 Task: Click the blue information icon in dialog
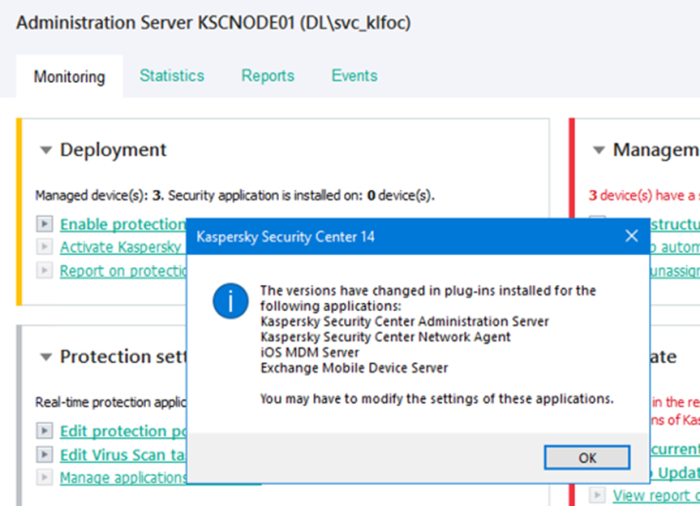(232, 300)
